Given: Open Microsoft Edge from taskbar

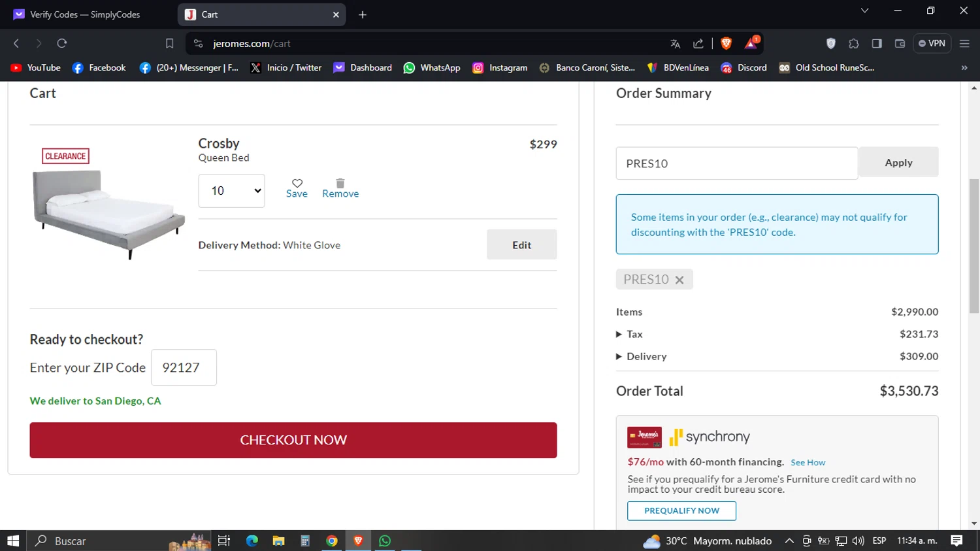Looking at the screenshot, I should click(252, 541).
